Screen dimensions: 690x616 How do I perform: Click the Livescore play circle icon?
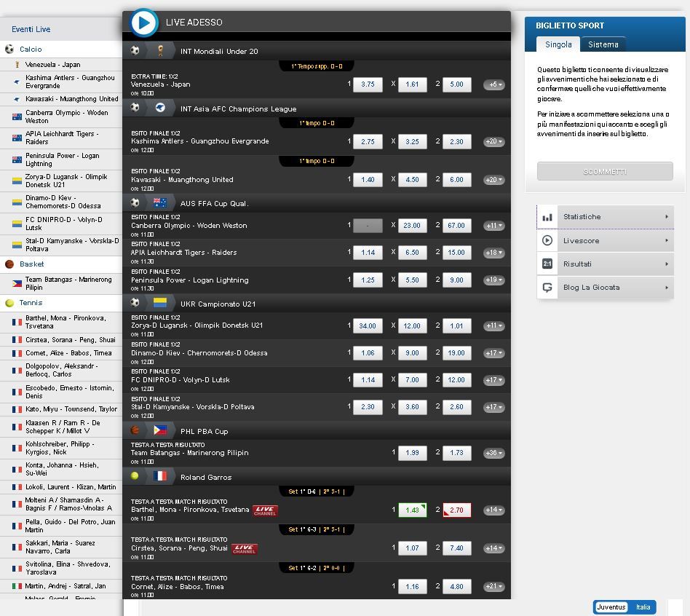coord(547,240)
